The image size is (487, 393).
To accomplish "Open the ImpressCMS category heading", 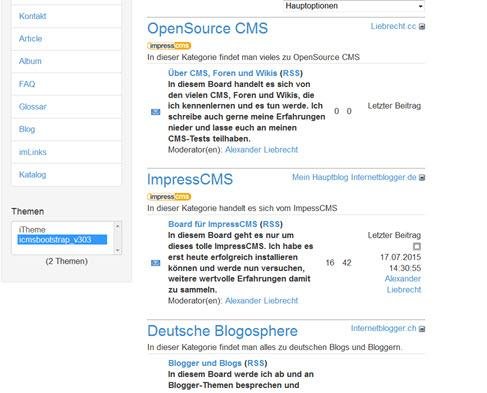I will [190, 179].
